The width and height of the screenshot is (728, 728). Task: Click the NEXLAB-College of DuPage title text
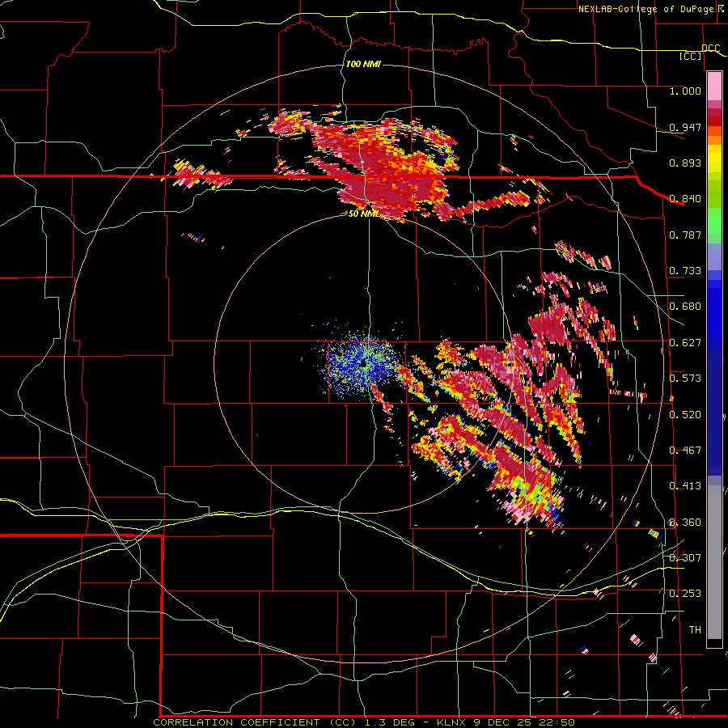[645, 9]
